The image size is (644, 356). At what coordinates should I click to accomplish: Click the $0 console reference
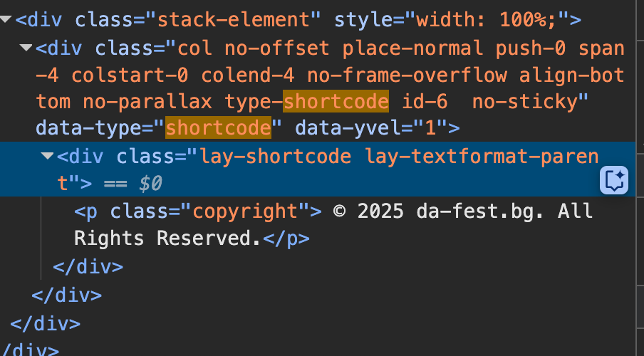point(150,184)
